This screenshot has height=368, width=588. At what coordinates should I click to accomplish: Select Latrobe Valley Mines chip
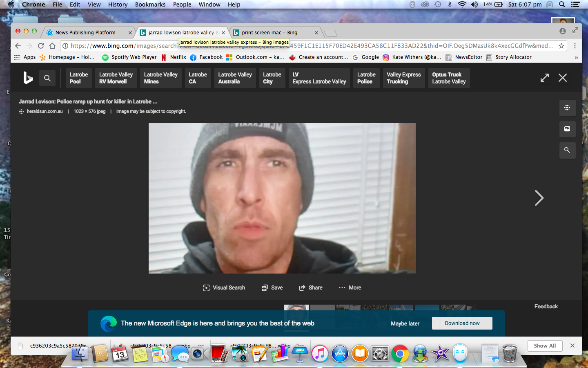161,78
